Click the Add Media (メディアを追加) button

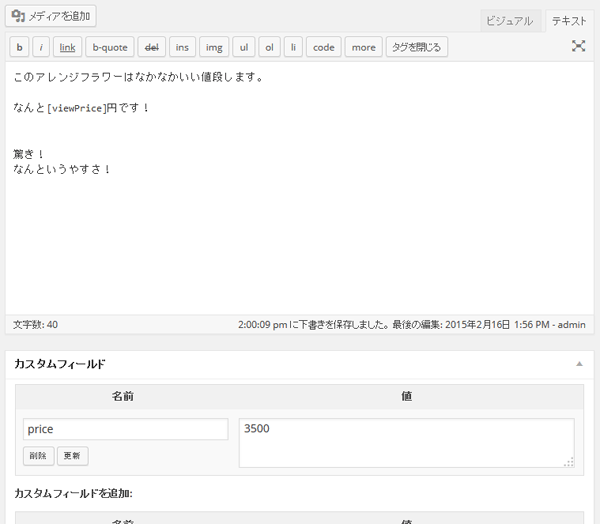point(51,16)
